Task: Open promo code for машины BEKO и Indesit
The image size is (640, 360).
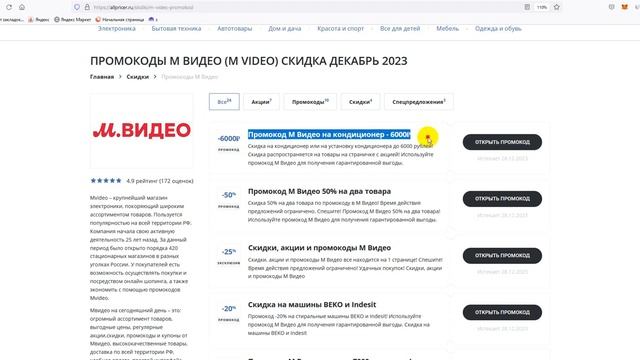Action: [502, 312]
